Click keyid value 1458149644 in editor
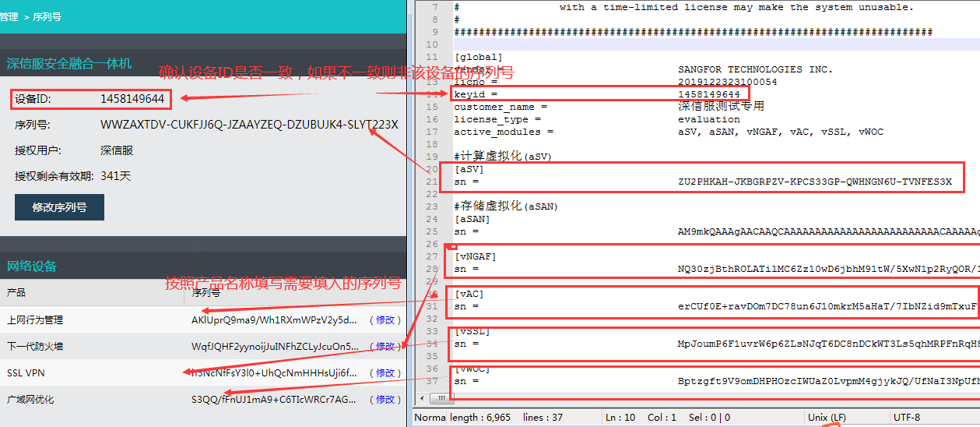980x427 pixels. pyautogui.click(x=708, y=94)
